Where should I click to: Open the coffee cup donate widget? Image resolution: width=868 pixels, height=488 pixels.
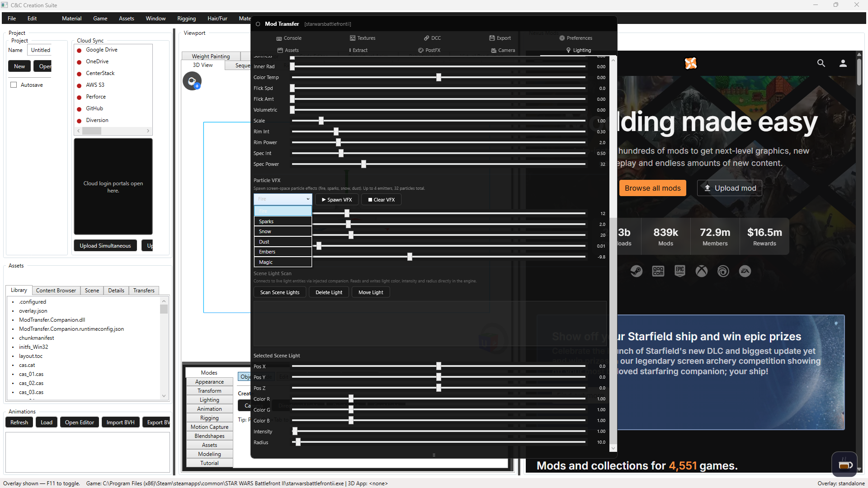844,465
